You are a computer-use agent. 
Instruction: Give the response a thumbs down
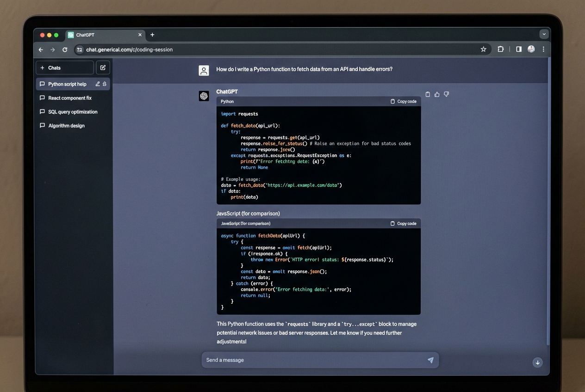pyautogui.click(x=446, y=94)
